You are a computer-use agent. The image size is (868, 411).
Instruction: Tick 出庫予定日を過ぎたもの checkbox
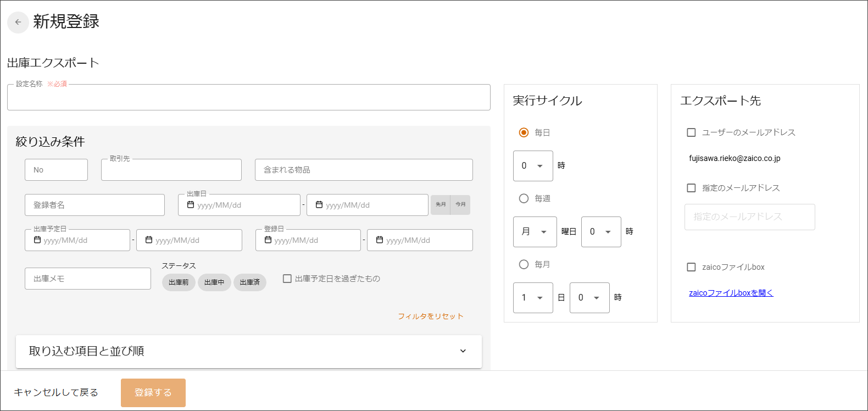pos(287,279)
